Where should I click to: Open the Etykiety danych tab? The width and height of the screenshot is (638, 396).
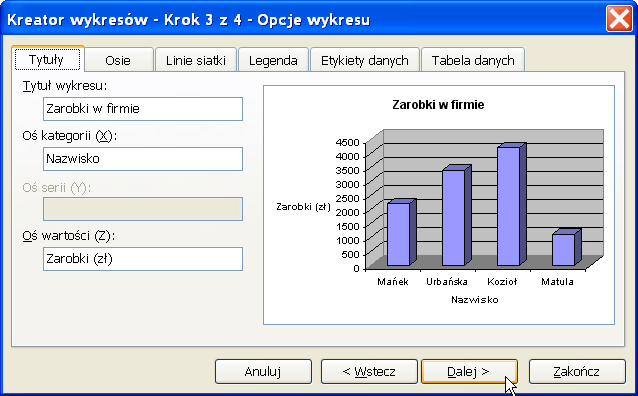[365, 61]
